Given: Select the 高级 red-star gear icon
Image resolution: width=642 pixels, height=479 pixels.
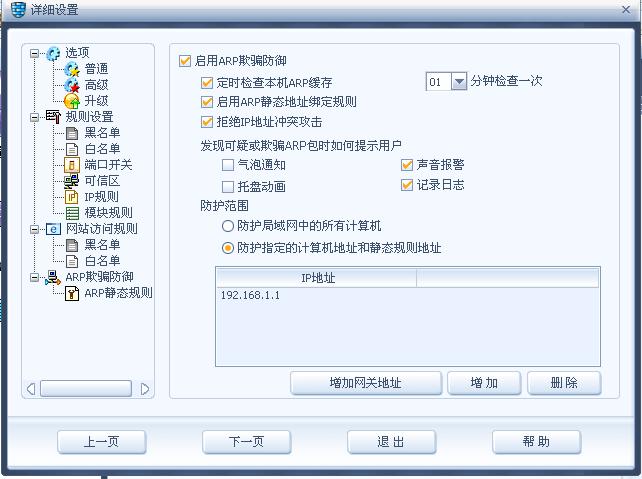Looking at the screenshot, I should click(72, 85).
